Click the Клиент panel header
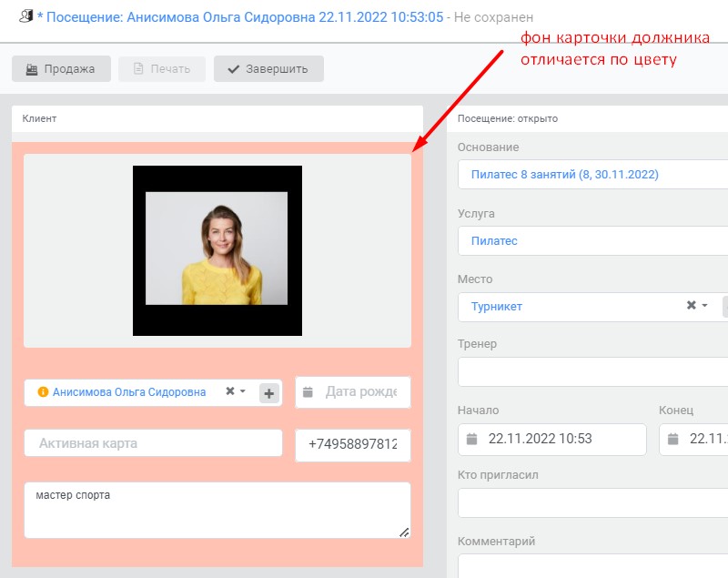Screen dimensions: 728x578 [x=217, y=118]
